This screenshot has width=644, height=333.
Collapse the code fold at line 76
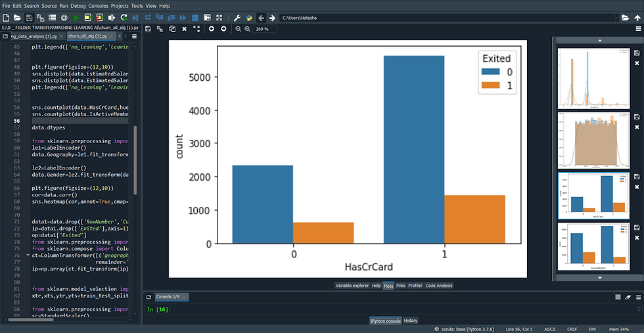pyautogui.click(x=28, y=255)
